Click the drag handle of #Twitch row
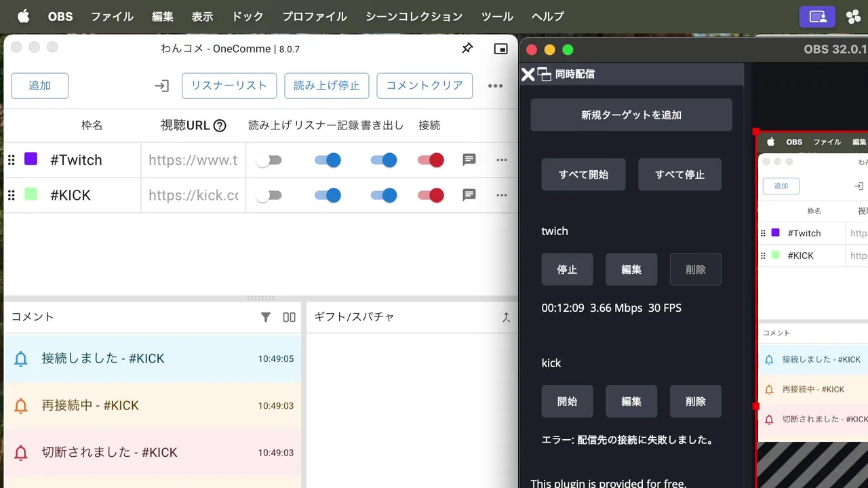 click(x=12, y=160)
